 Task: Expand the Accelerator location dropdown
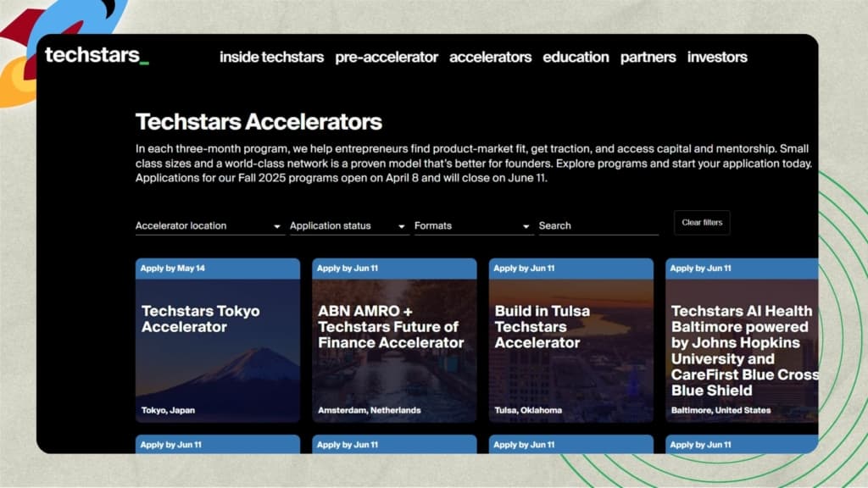click(x=209, y=225)
